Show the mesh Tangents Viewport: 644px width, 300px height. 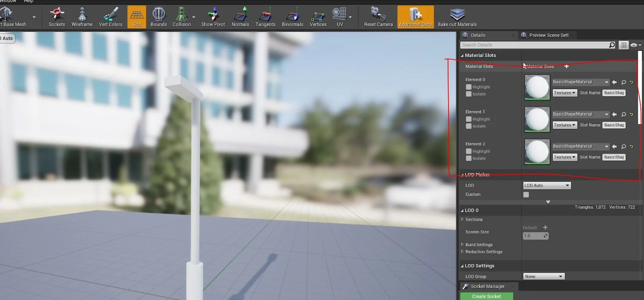tap(265, 17)
